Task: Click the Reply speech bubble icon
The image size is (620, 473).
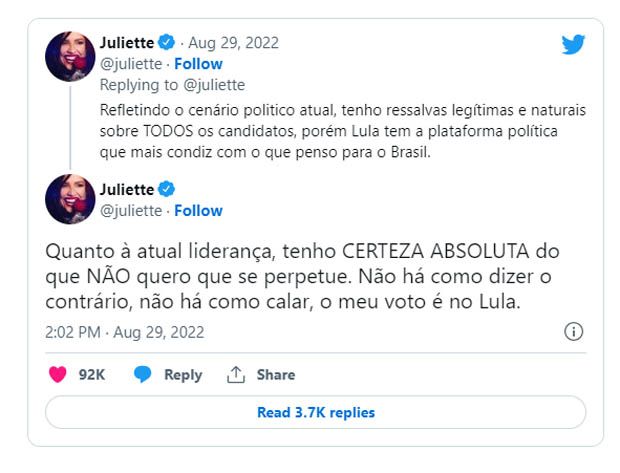Action: (143, 374)
